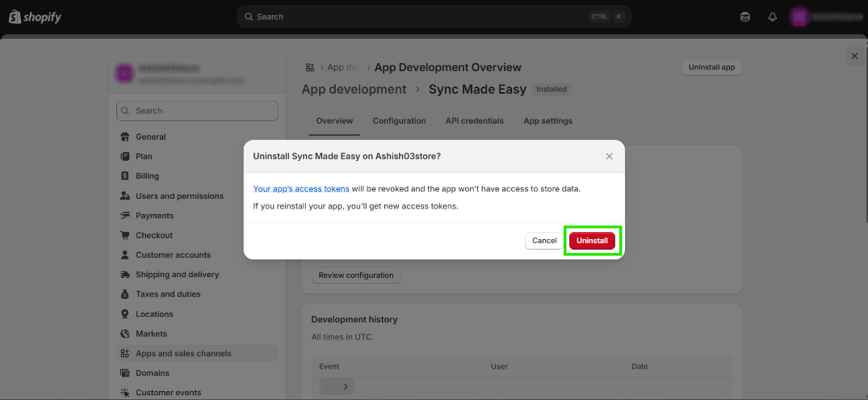868x400 pixels.
Task: Focus the settings sidebar Search field
Action: [197, 111]
